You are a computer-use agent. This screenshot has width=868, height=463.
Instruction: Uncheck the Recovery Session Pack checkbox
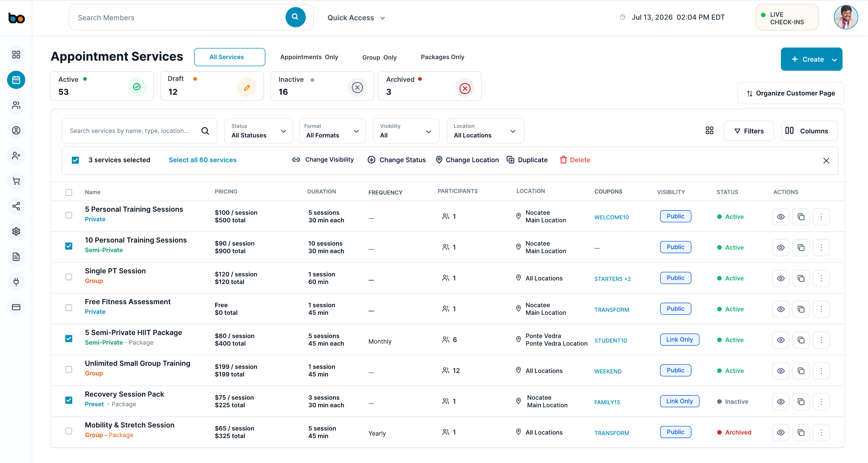click(x=69, y=400)
